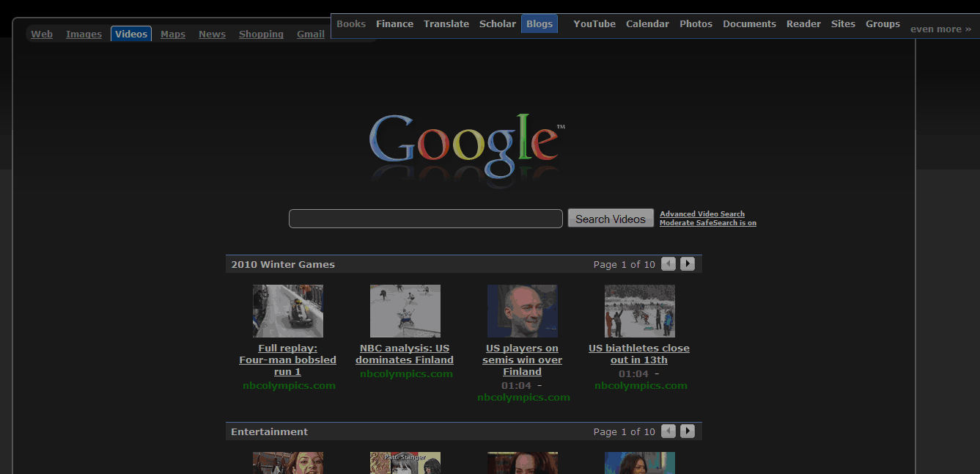This screenshot has height=474, width=980.
Task: Go to next page of Entertainment section
Action: click(x=688, y=431)
